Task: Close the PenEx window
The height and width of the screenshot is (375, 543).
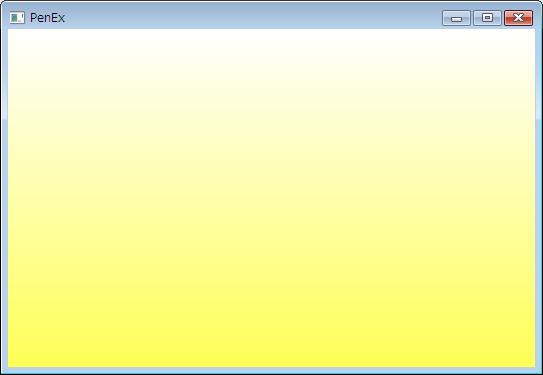Action: 518,18
